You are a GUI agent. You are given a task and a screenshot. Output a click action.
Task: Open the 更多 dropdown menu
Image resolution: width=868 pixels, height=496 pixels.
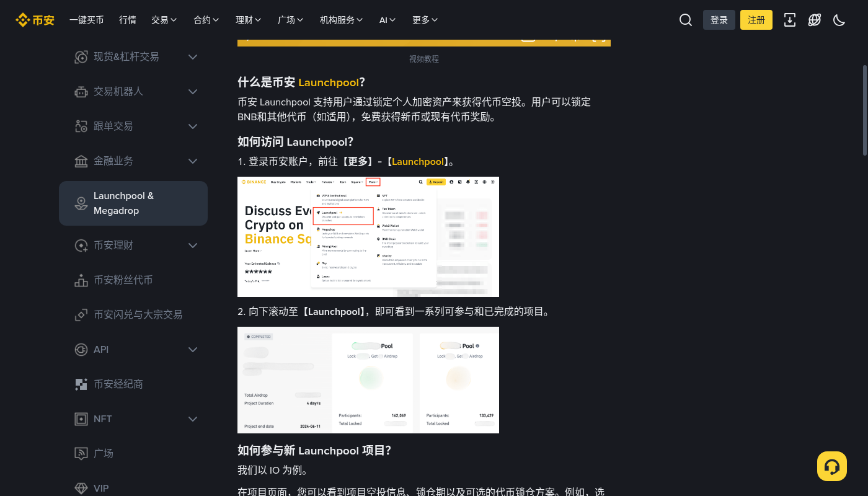[425, 20]
